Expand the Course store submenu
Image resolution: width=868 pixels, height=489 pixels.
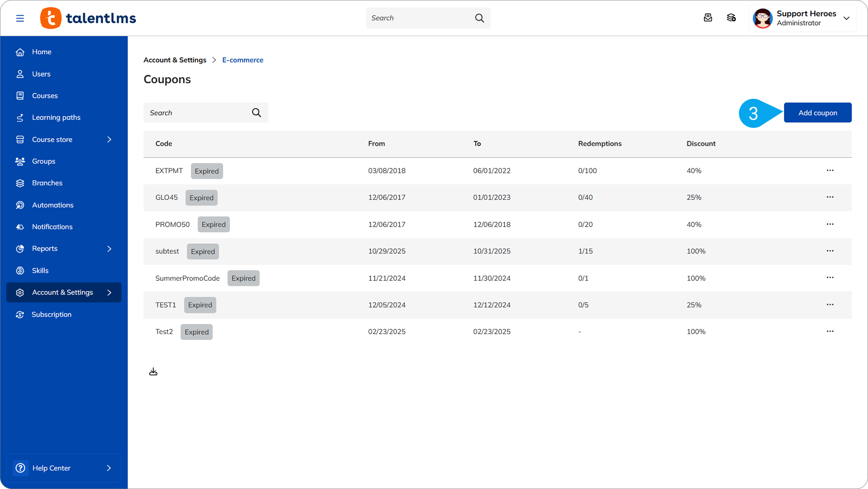[x=109, y=140]
